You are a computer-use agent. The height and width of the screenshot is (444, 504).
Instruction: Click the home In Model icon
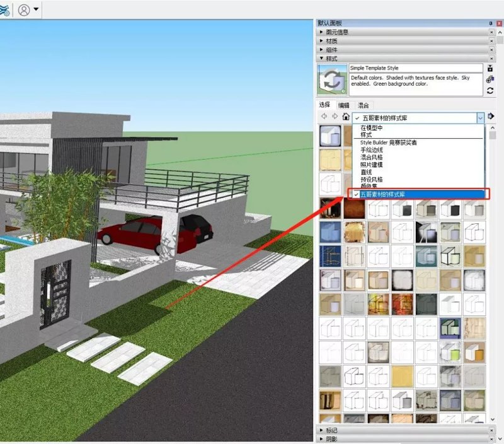345,116
